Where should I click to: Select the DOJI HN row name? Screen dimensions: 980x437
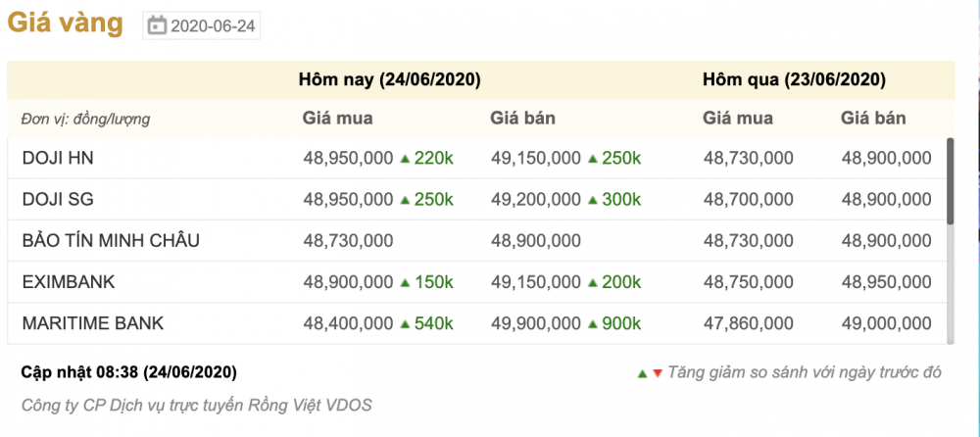pos(58,158)
